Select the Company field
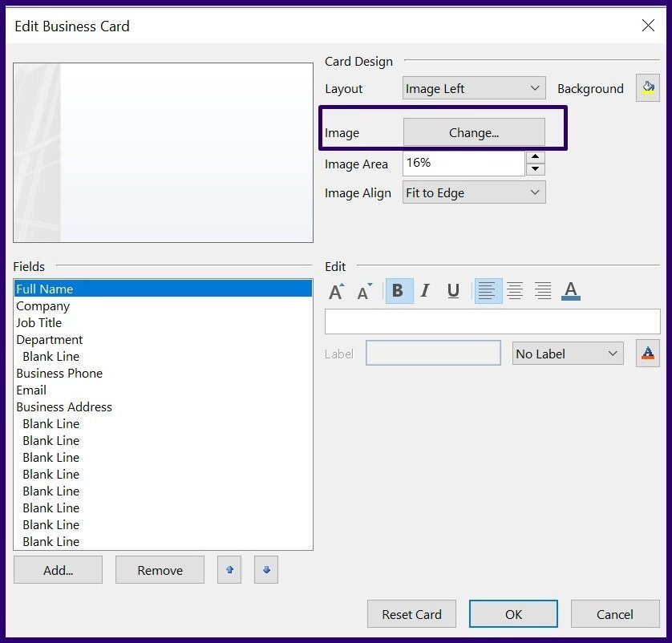Viewport: 672px width, 643px height. coord(163,305)
